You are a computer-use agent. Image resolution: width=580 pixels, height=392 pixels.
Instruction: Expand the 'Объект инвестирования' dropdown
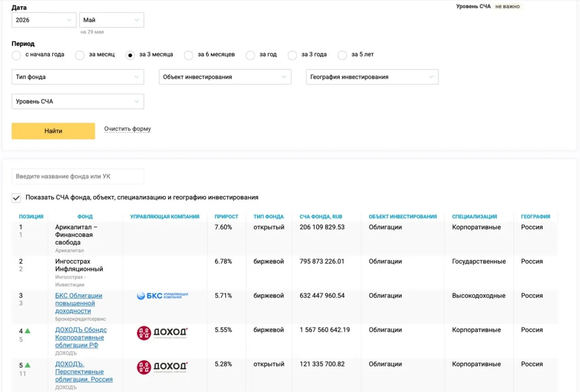click(x=225, y=77)
